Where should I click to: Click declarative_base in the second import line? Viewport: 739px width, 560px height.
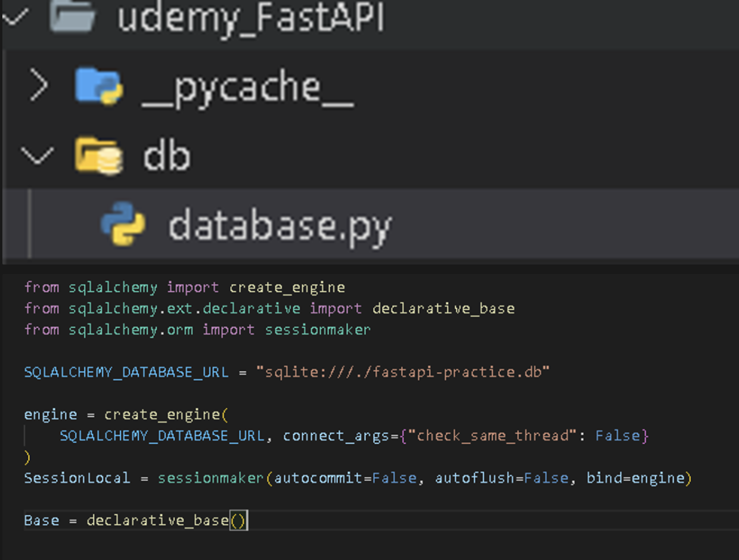click(443, 309)
